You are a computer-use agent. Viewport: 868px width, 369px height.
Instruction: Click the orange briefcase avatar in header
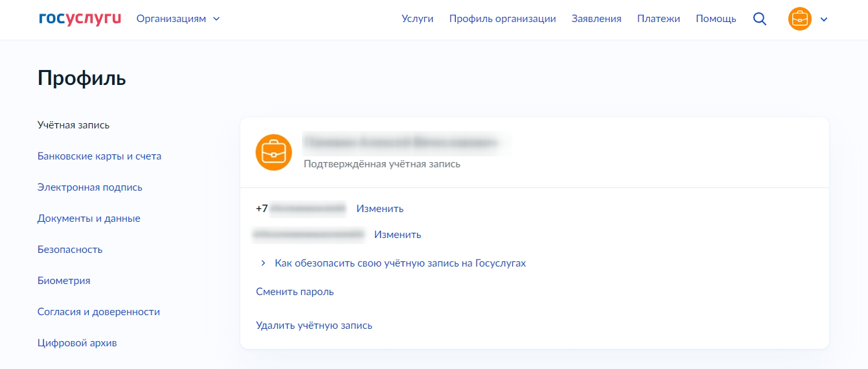tap(799, 19)
